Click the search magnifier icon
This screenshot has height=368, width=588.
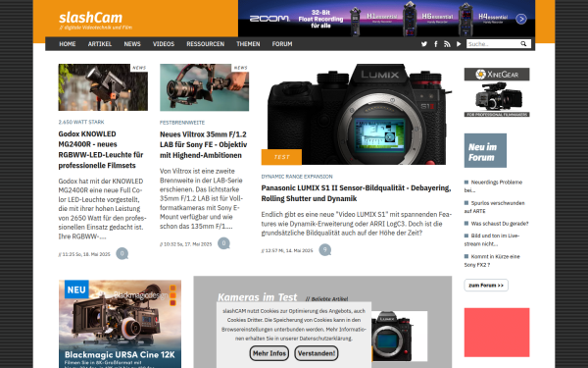click(x=523, y=44)
